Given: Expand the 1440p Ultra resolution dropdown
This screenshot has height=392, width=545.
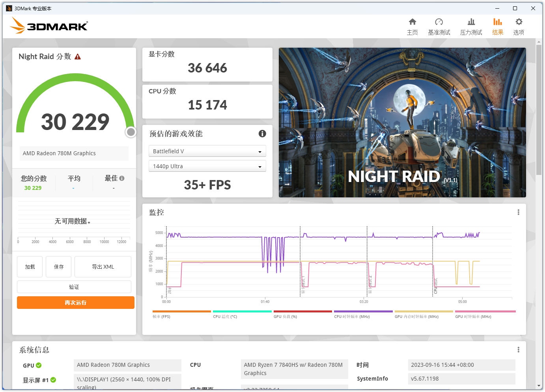Looking at the screenshot, I should [x=207, y=166].
